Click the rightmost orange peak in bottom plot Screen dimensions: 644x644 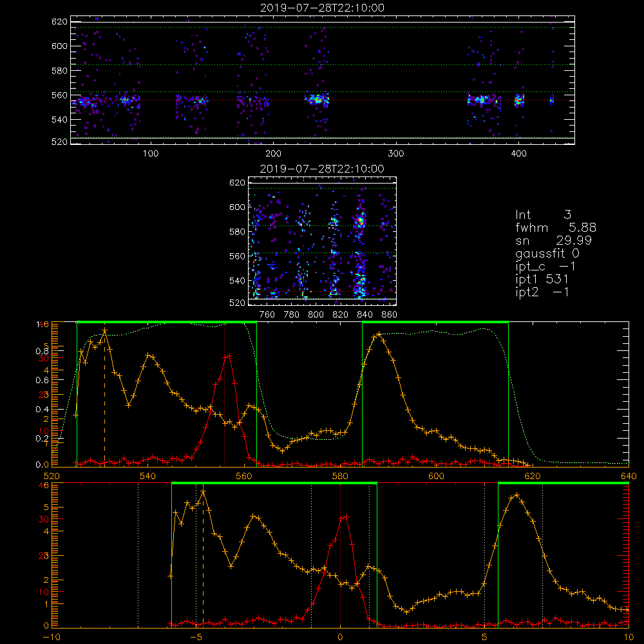tap(516, 495)
